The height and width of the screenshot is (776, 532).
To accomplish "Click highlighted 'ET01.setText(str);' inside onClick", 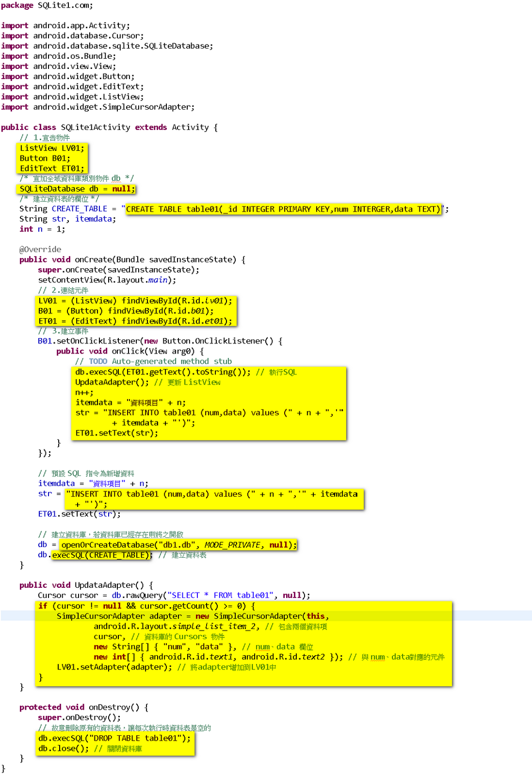I will point(117,434).
